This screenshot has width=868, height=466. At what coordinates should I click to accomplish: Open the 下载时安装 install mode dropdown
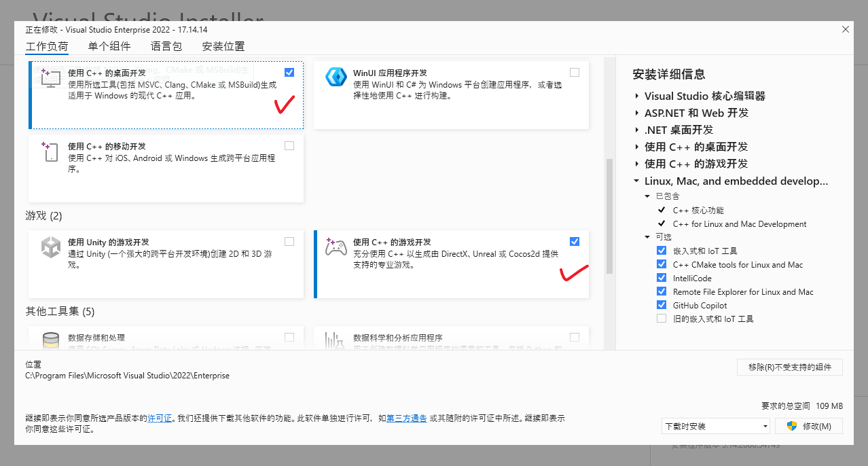tap(715, 426)
